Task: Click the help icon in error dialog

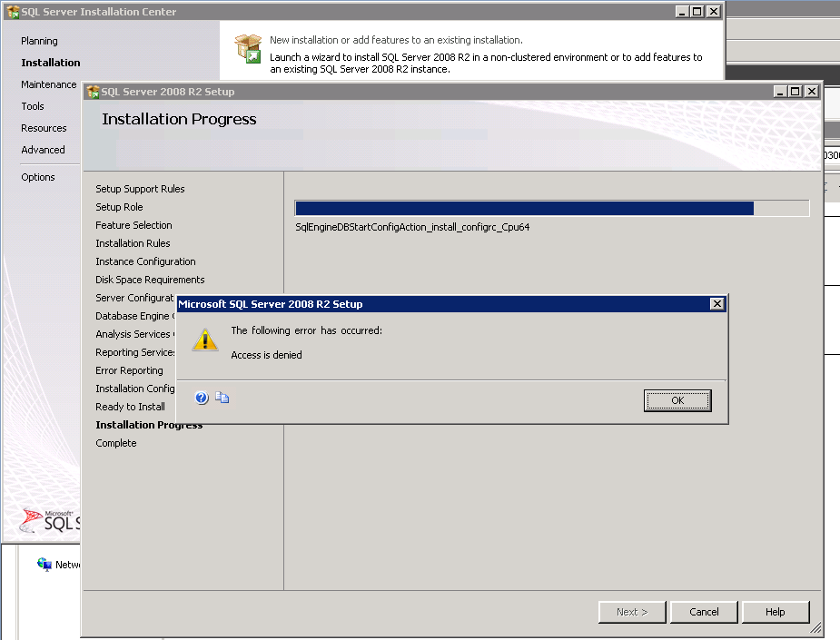Action: click(202, 398)
